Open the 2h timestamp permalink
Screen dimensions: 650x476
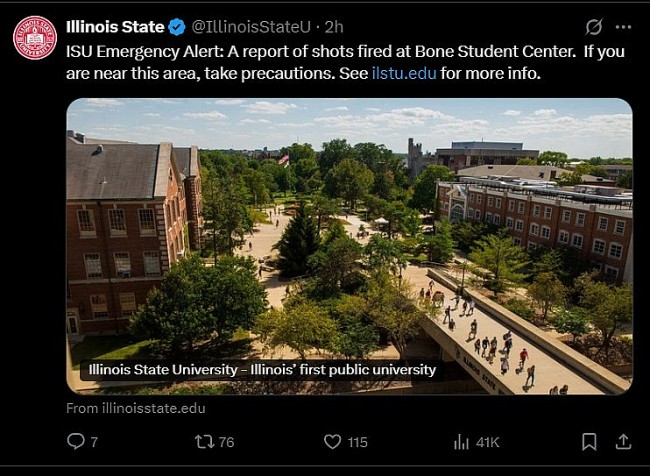click(335, 26)
